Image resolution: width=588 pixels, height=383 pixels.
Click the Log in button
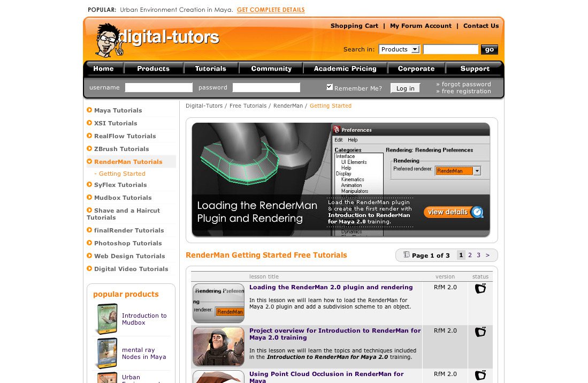[x=406, y=88]
